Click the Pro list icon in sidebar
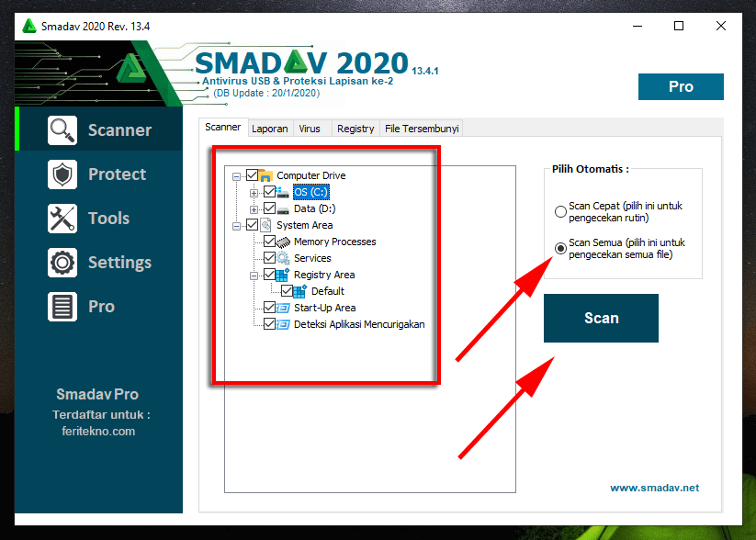The image size is (756, 540). tap(62, 307)
